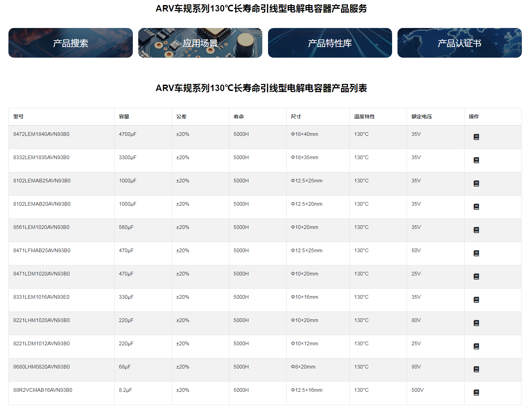532x409 pixels.
Task: Click the operation icon for 8331LEM1016AVN93E0
Action: (x=476, y=300)
